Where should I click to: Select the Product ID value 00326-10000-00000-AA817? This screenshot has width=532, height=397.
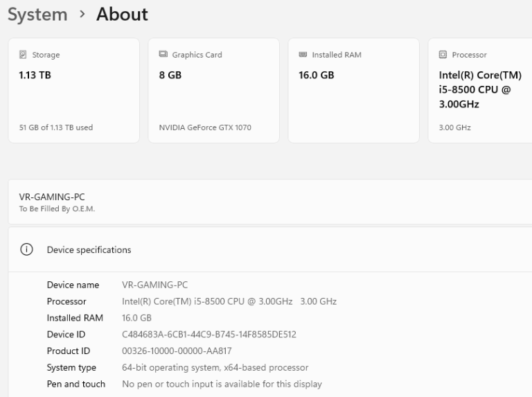pos(177,351)
